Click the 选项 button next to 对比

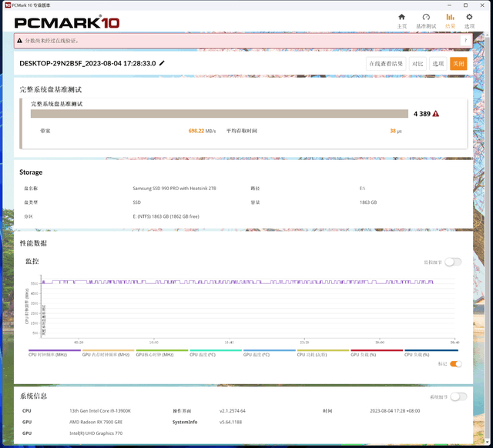pos(438,64)
